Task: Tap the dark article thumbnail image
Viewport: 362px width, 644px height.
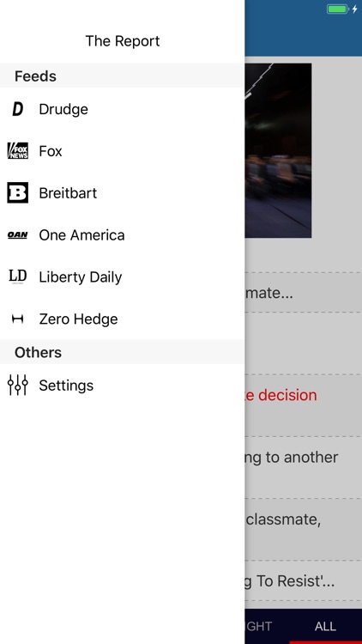Action: point(278,150)
